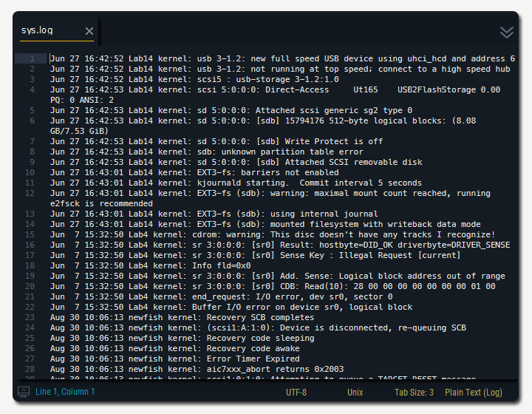Click '15794176' block count on line 6
Image resolution: width=532 pixels, height=414 pixels.
(x=304, y=121)
